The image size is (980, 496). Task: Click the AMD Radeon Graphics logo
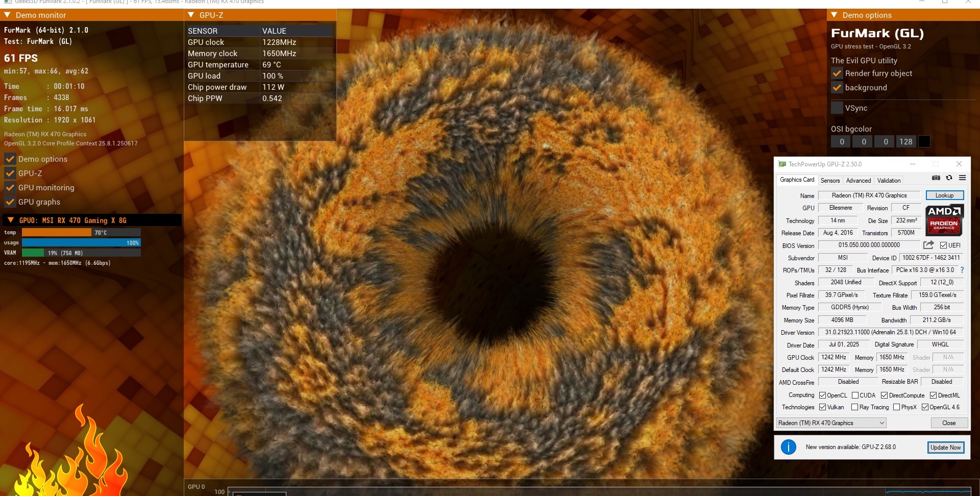coord(944,220)
